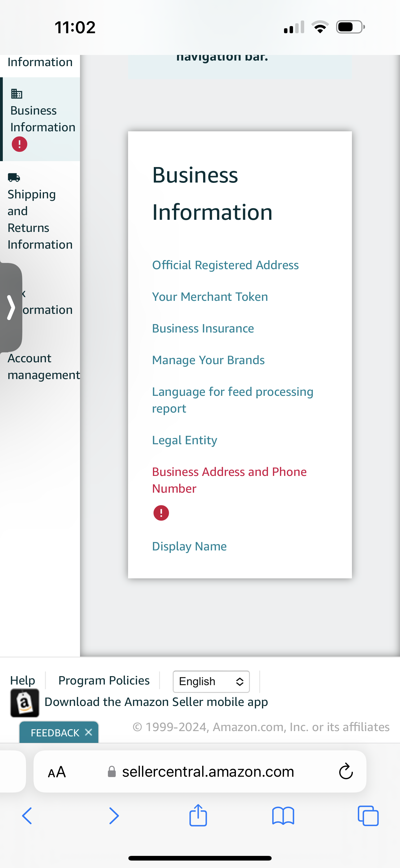The image size is (400, 868).
Task: Tap the Safari back arrow
Action: 27,816
